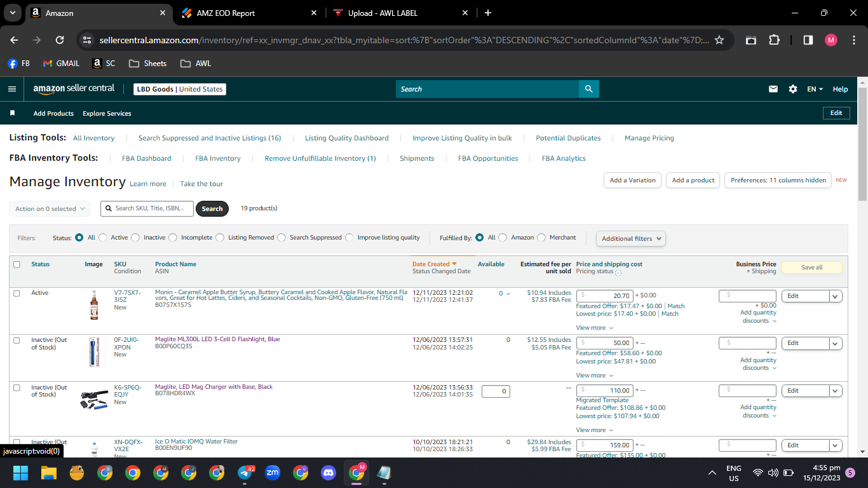Open the Listing Quality Dashboard
The image size is (868, 488).
(x=347, y=138)
